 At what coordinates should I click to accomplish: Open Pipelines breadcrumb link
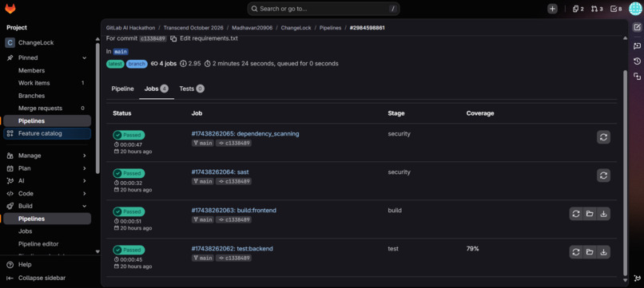(x=330, y=28)
